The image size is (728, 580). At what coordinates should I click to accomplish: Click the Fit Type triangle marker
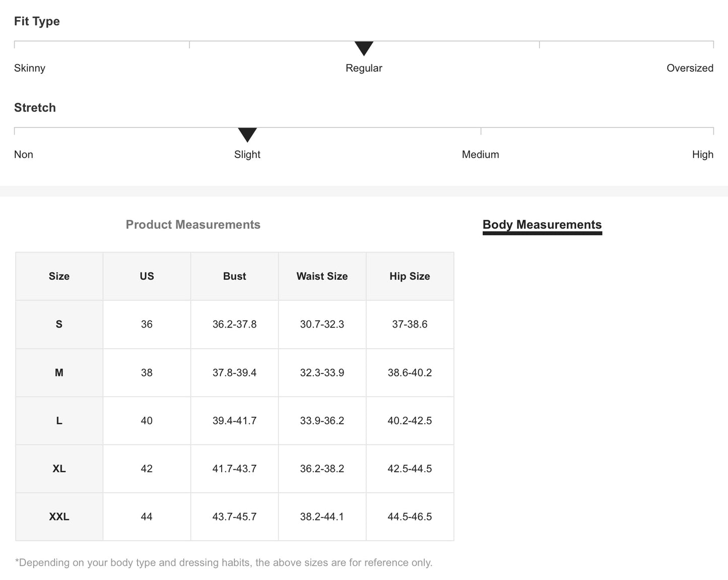[x=364, y=48]
